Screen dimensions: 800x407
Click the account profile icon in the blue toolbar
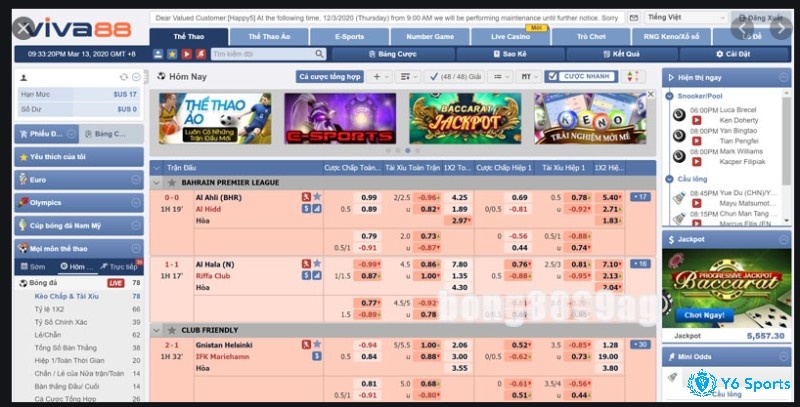(x=158, y=54)
